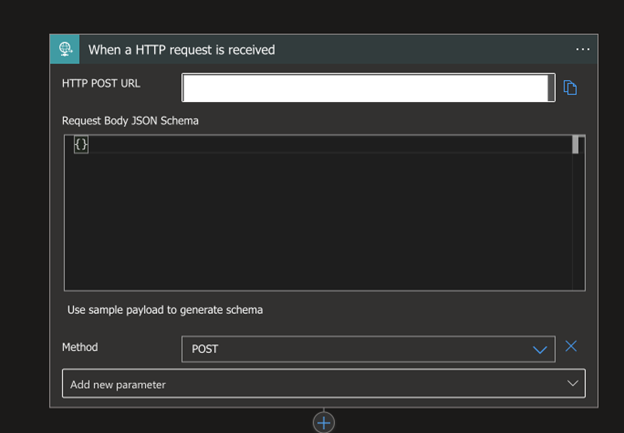Screen dimensions: 624x433
Task: Select the title When a HTTP request is received
Action: pos(182,49)
